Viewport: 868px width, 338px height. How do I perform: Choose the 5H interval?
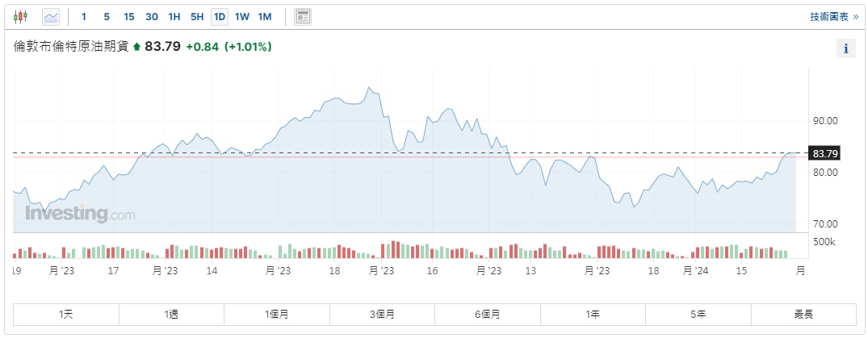click(x=197, y=16)
